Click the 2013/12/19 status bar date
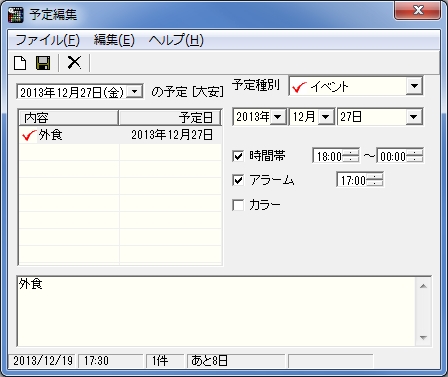448x377 pixels. click(x=43, y=361)
